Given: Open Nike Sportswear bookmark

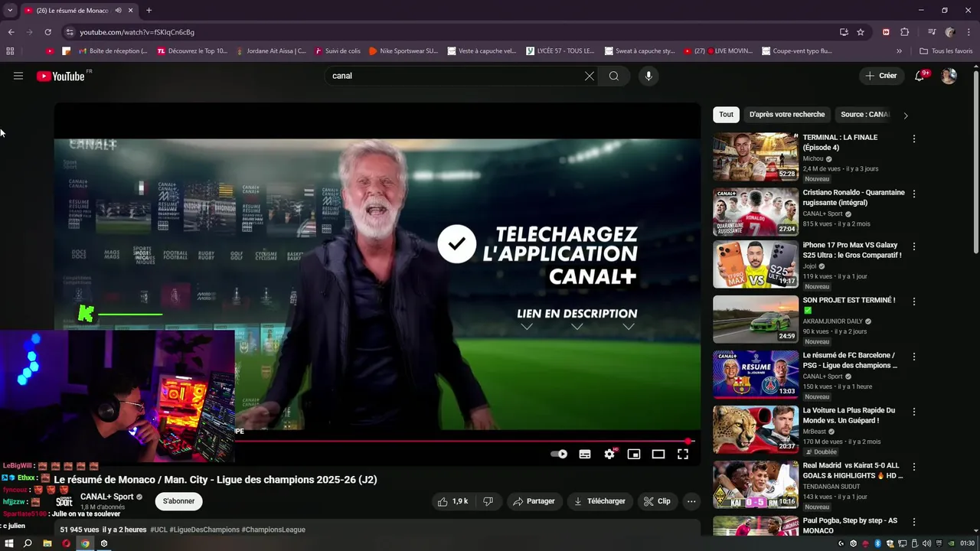Looking at the screenshot, I should (x=403, y=51).
